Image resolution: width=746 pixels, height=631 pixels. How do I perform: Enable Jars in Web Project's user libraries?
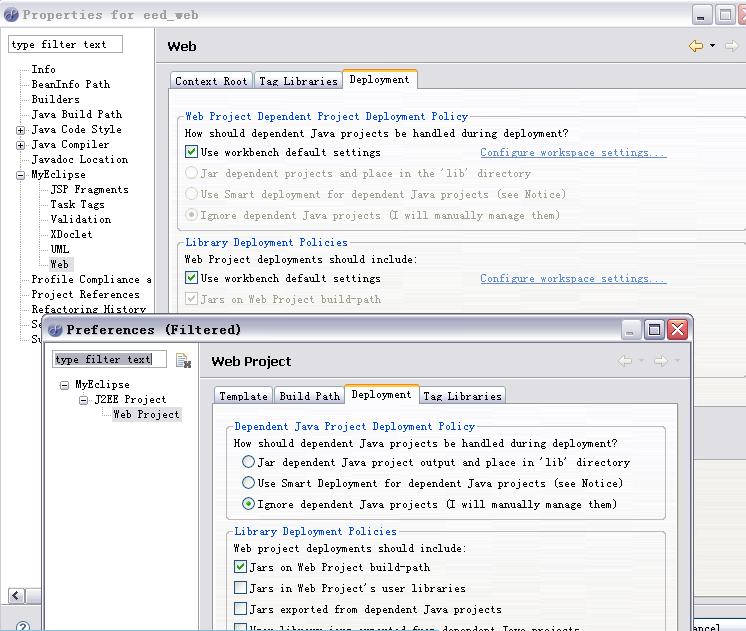pyautogui.click(x=240, y=588)
